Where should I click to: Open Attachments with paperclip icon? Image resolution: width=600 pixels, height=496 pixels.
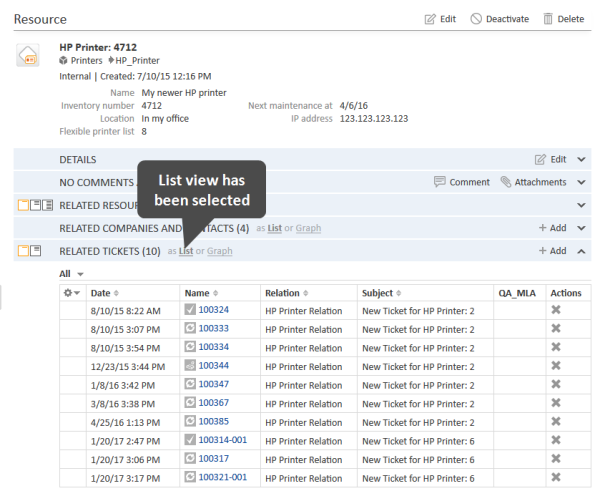pos(533,182)
